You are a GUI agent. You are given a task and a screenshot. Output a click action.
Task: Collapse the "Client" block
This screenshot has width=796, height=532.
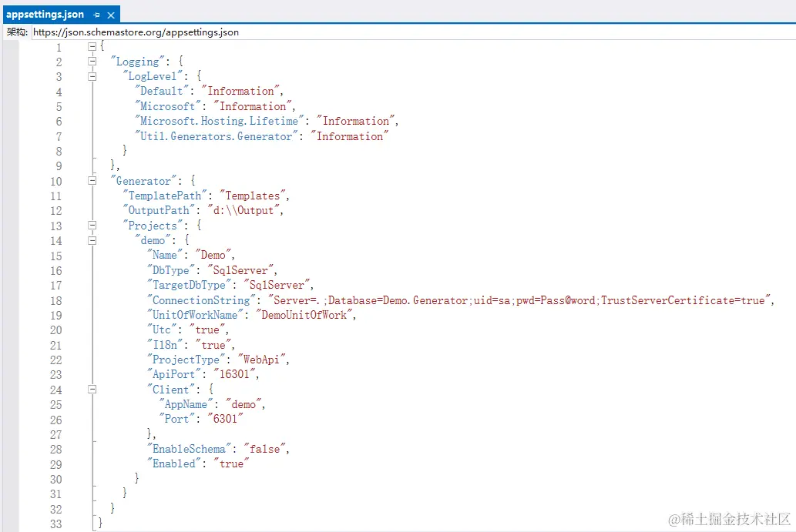pos(92,390)
